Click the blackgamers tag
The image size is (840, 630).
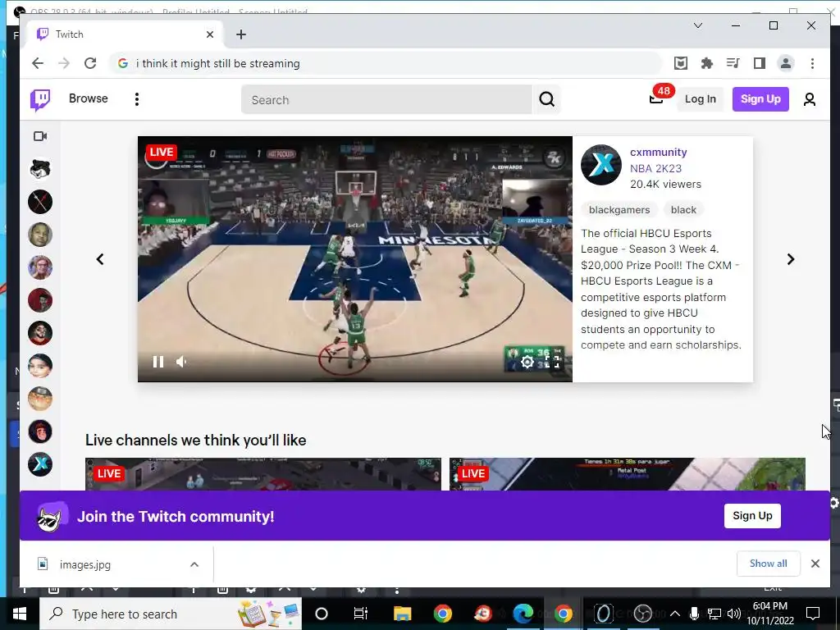pos(619,210)
